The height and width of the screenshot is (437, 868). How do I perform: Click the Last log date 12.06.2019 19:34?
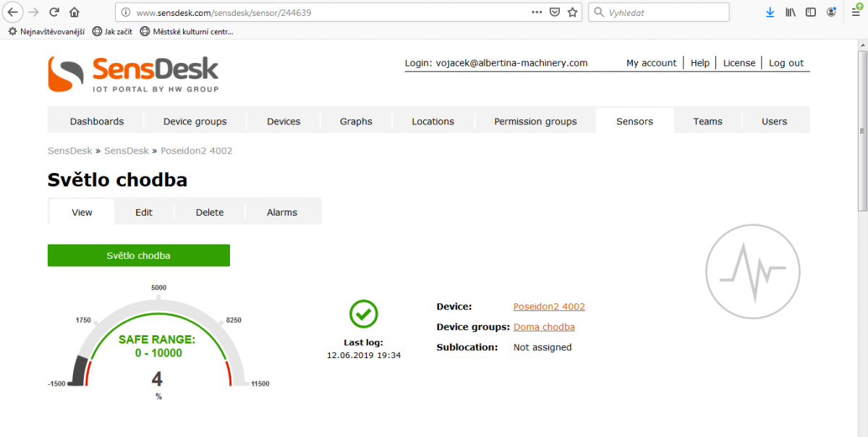pyautogui.click(x=364, y=355)
